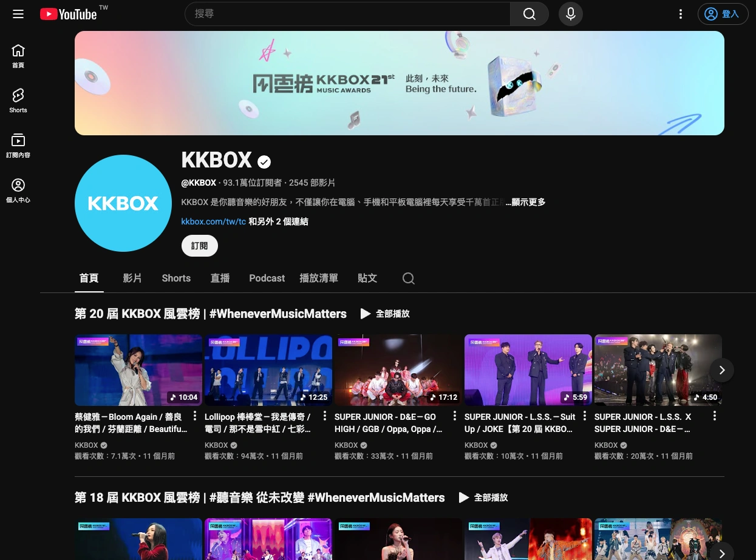This screenshot has width=756, height=560.
Task: Open options menu on the 蔡健雅 video
Action: [194, 416]
